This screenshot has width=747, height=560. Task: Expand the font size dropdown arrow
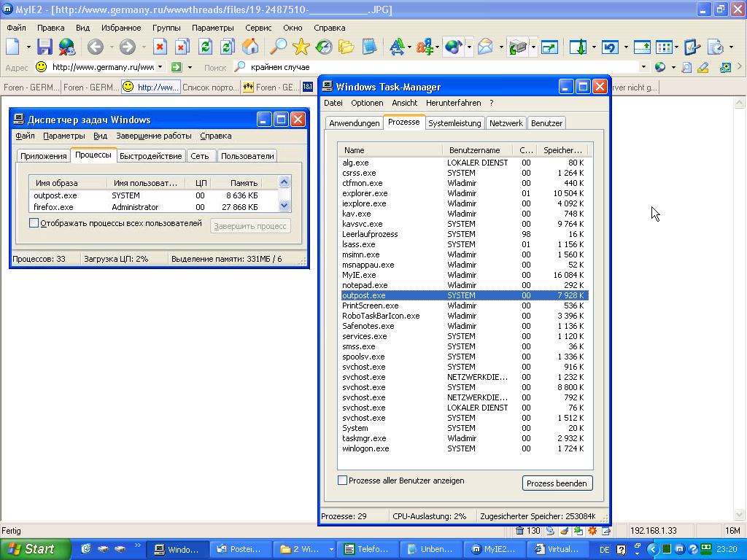(x=410, y=47)
